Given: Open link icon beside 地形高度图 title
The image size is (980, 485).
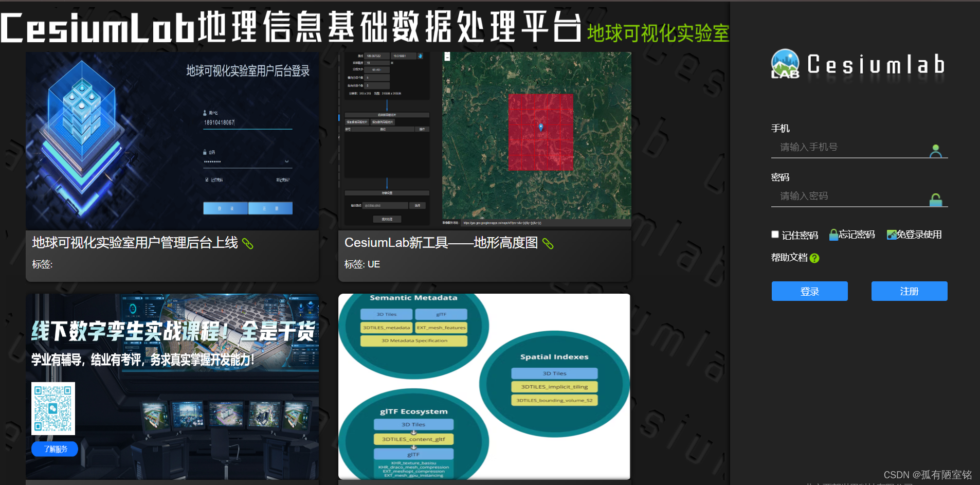Looking at the screenshot, I should click(x=548, y=244).
